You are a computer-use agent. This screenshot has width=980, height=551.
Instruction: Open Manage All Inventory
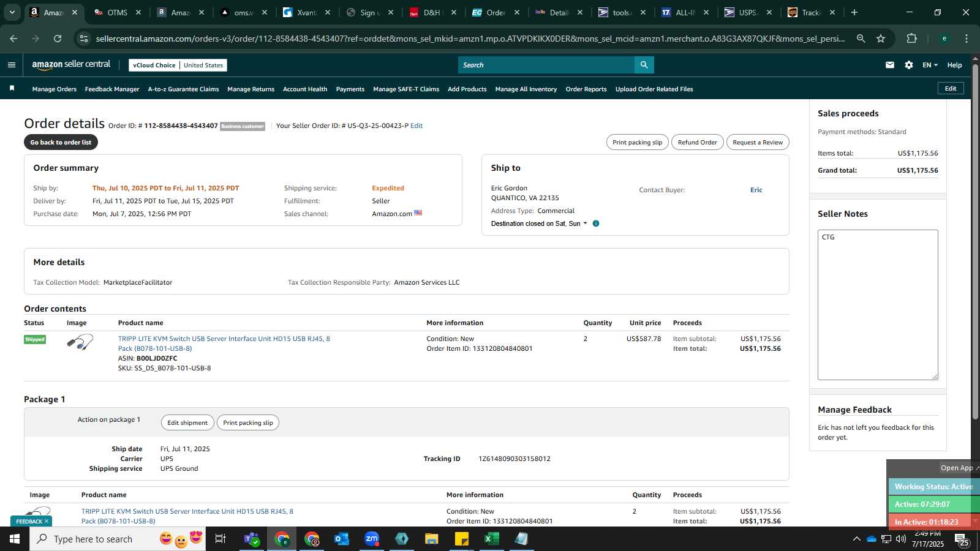point(526,89)
